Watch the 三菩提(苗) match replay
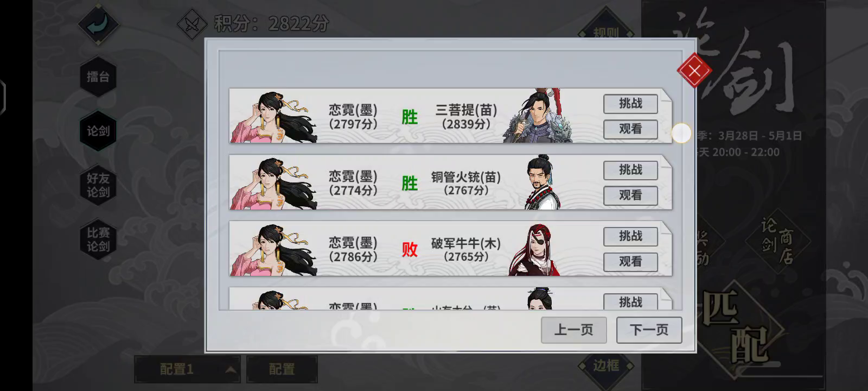The image size is (868, 391). click(630, 129)
